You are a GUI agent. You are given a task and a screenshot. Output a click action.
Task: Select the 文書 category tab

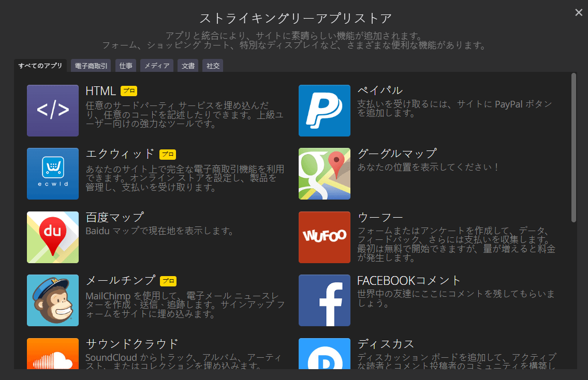(188, 66)
